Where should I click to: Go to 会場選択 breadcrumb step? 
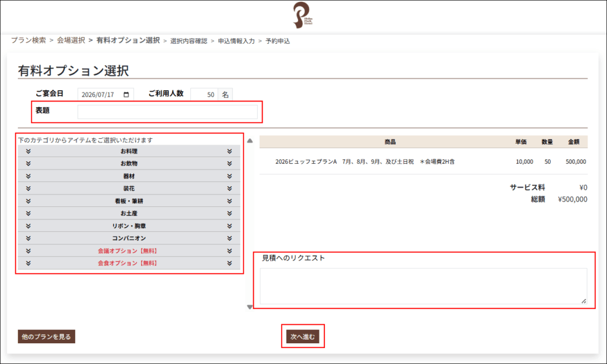point(71,40)
